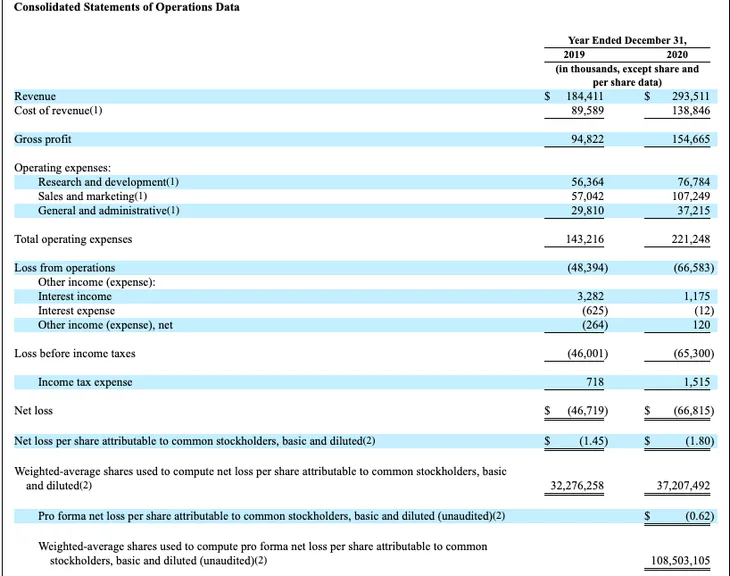This screenshot has width=730, height=576.
Task: Click the Consolidated Statements of Operations Data heading
Action: click(x=127, y=7)
